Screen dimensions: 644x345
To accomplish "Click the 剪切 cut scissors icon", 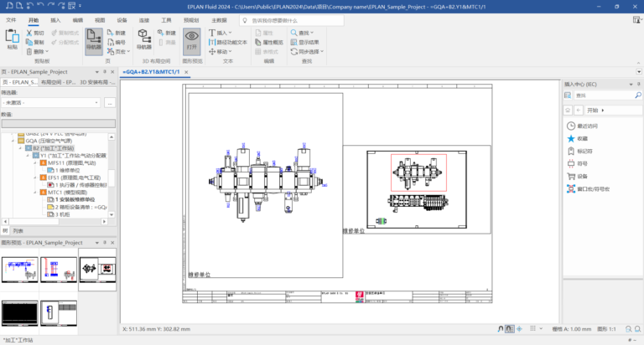I will click(x=29, y=33).
